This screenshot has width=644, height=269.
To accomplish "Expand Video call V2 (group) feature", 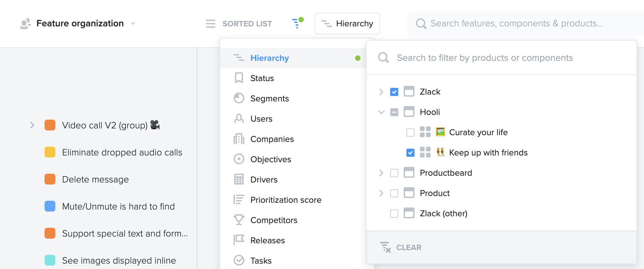I will [32, 125].
